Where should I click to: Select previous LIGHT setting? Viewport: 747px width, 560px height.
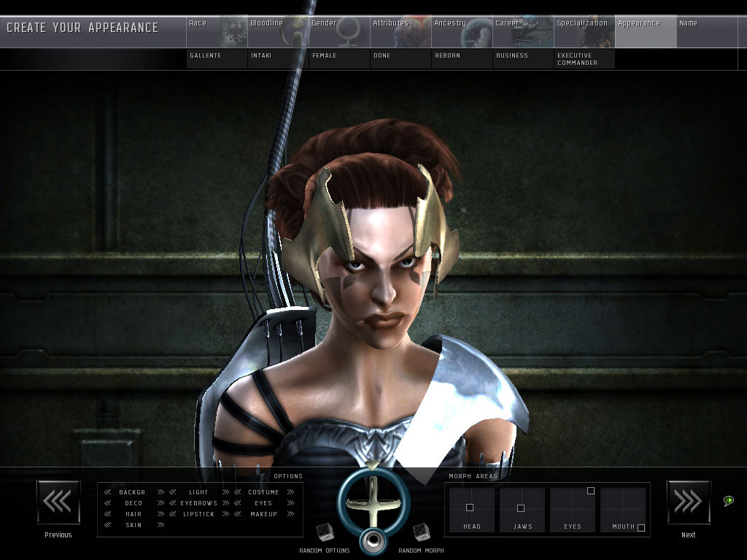172,492
